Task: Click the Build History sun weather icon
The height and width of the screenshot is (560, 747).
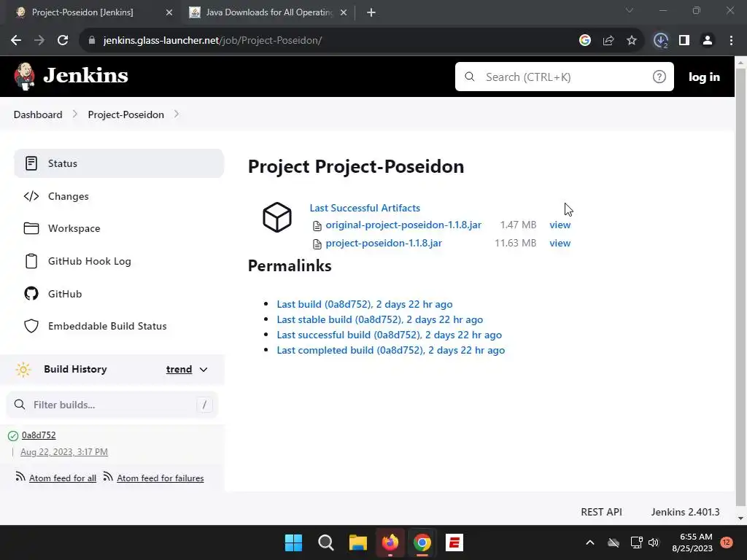Action: coord(23,370)
